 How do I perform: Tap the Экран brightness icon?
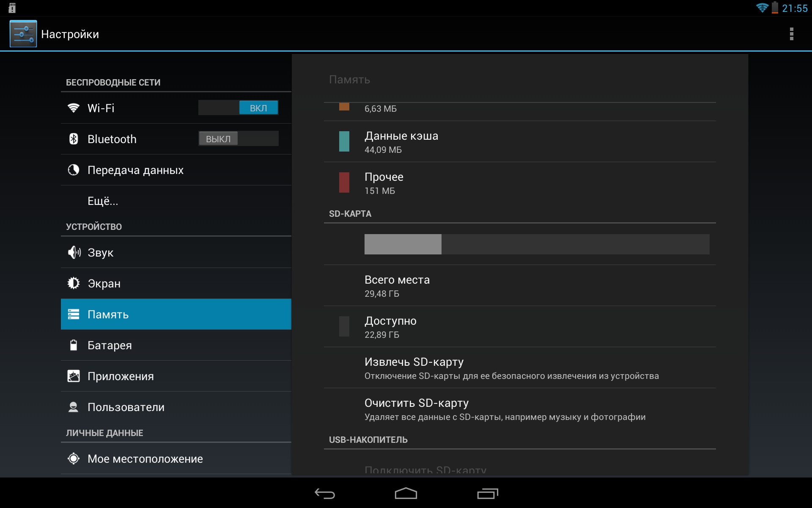click(74, 283)
